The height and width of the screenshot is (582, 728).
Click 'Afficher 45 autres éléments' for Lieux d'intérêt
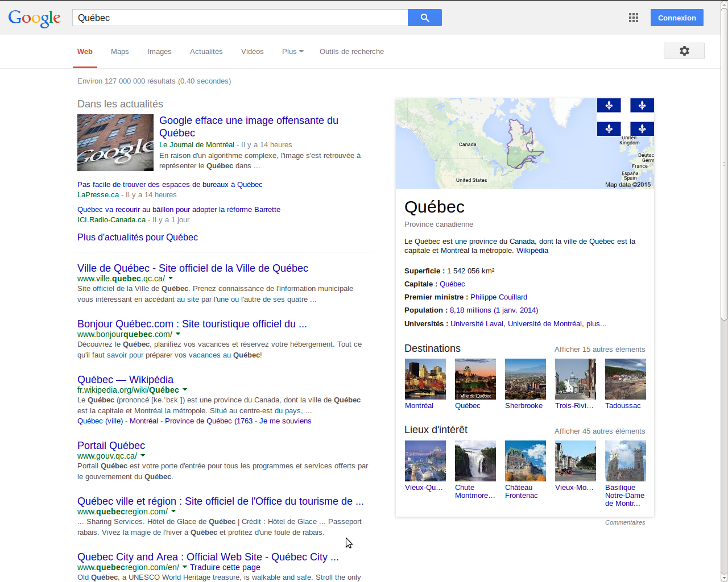coord(600,431)
